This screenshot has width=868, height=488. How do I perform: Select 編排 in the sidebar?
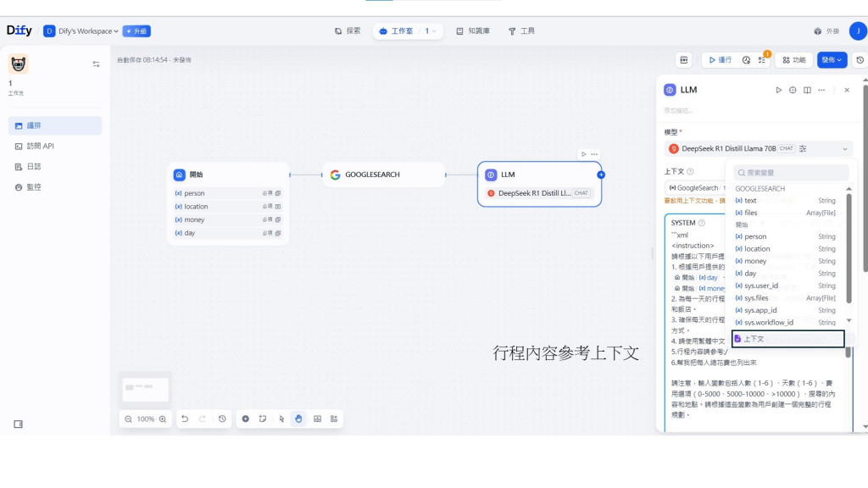55,125
